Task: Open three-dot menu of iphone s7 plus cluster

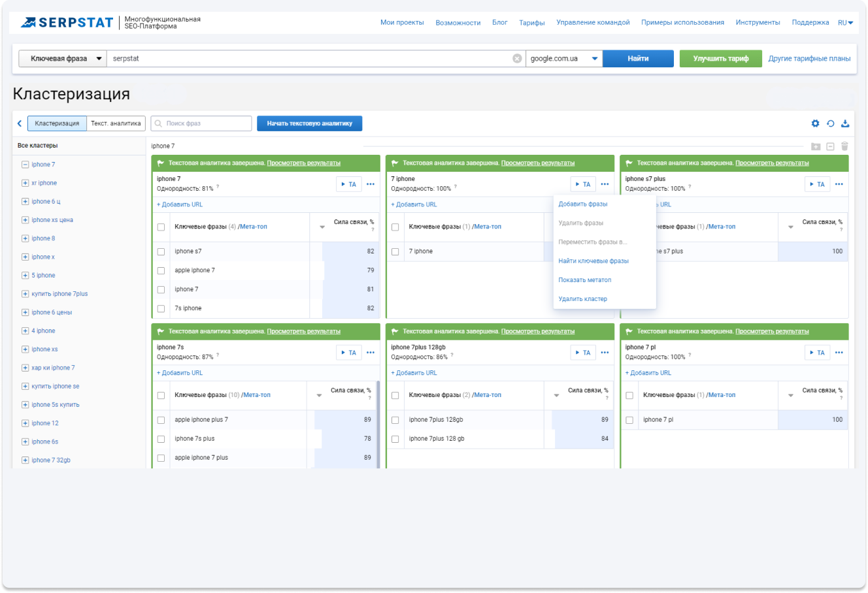Action: pos(839,184)
